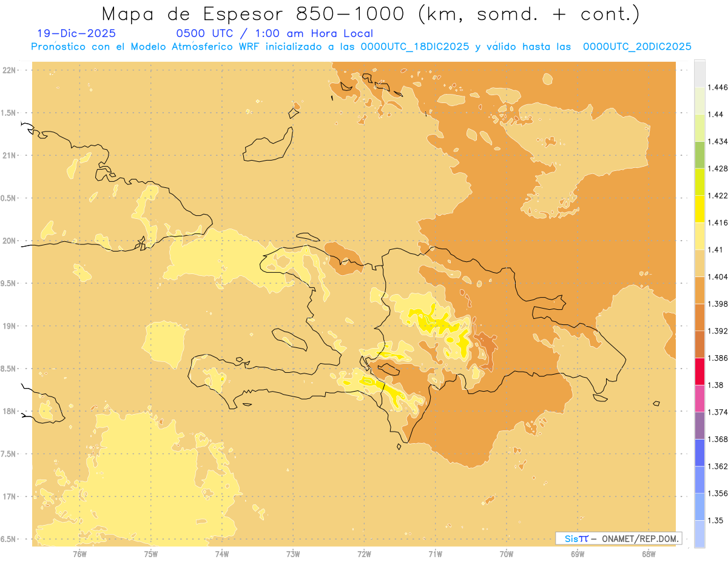Select the legend value 1.386

(718, 358)
